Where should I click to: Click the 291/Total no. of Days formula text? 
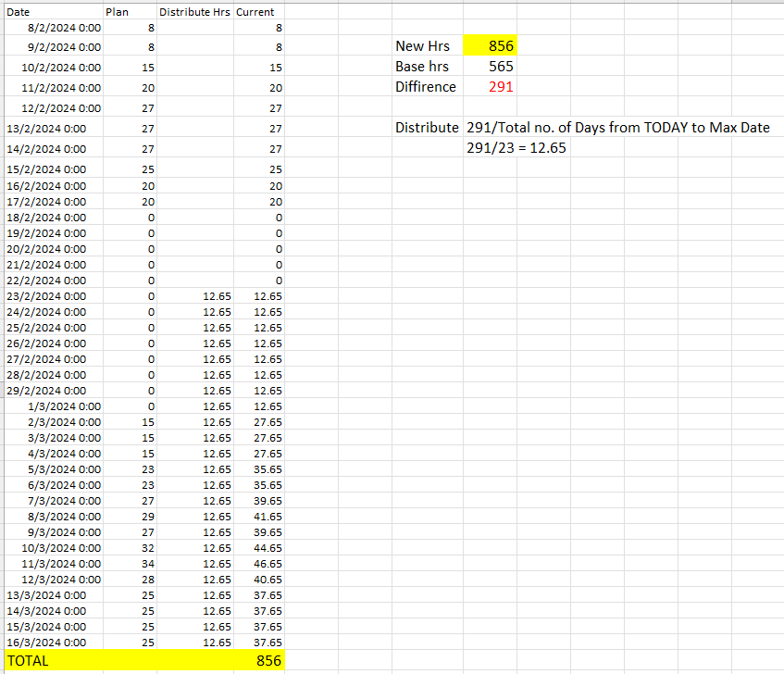[618, 128]
